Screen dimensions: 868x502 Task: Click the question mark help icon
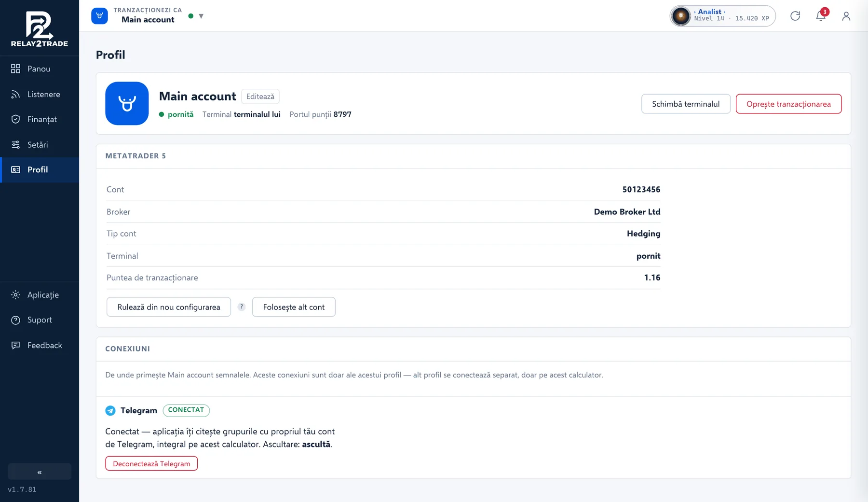tap(242, 307)
